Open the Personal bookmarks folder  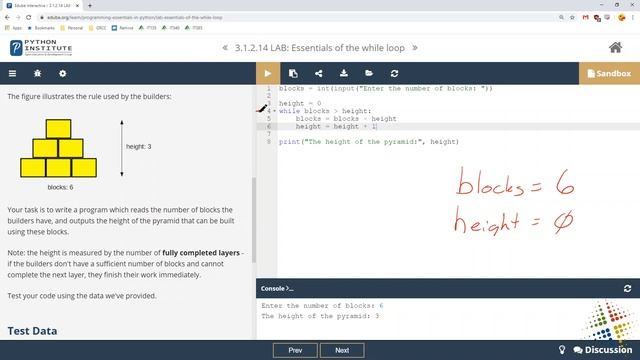(71, 28)
